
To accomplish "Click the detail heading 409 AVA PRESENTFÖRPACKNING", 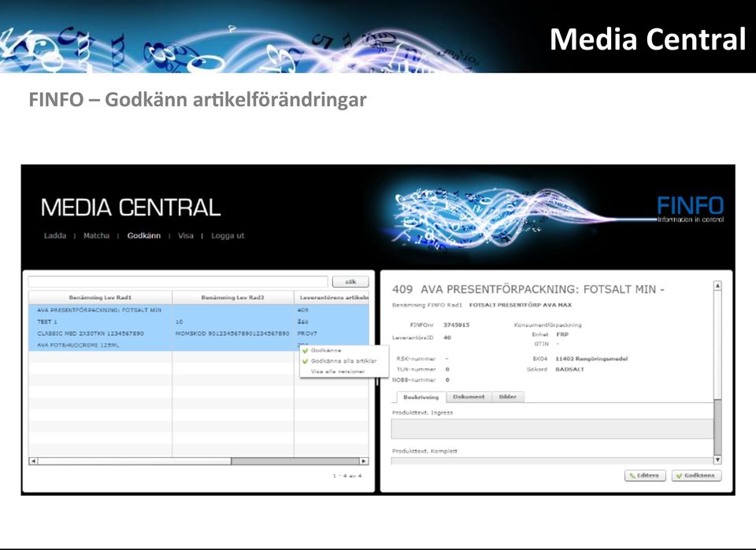I will (x=528, y=290).
